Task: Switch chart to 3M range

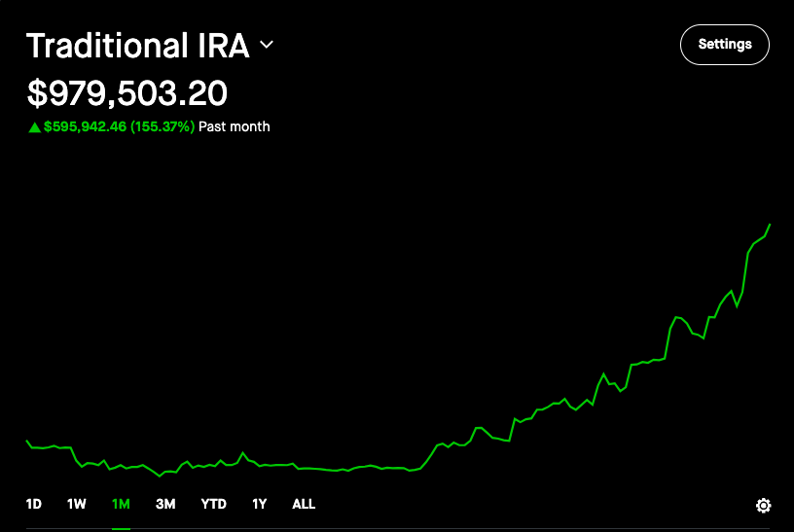Action: pyautogui.click(x=165, y=504)
